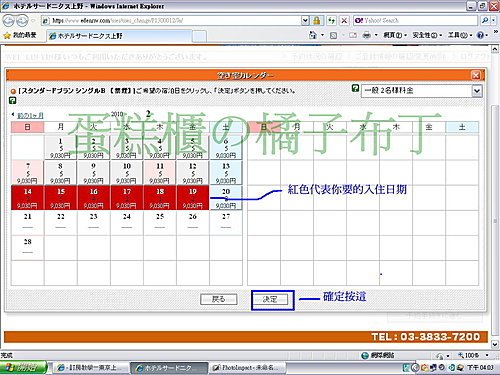Open the address bar history dropdown
500x375 pixels.
point(305,21)
